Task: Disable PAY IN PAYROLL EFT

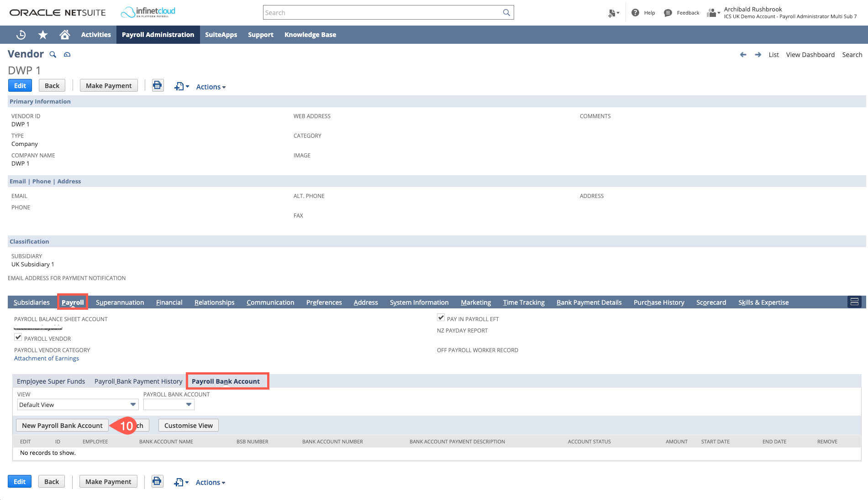Action: click(x=441, y=318)
